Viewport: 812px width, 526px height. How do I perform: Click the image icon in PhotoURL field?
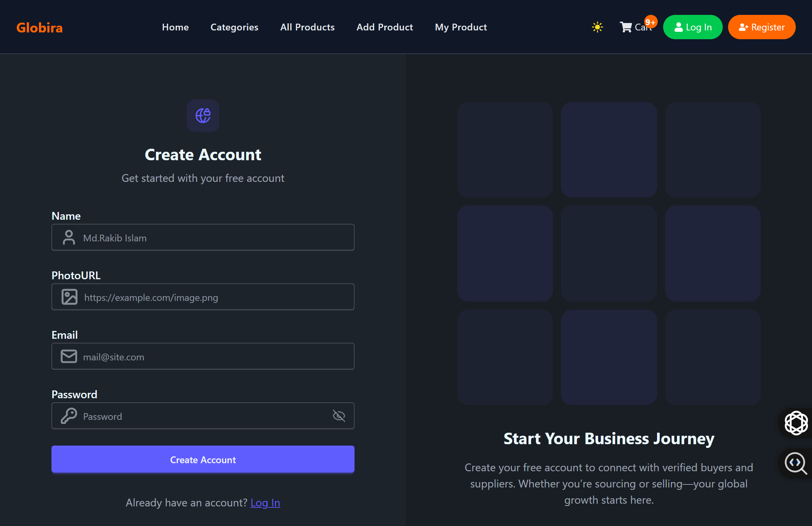(69, 297)
